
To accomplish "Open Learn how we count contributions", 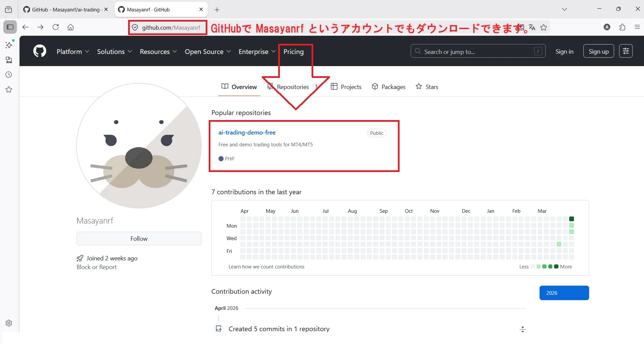I will pyautogui.click(x=266, y=267).
